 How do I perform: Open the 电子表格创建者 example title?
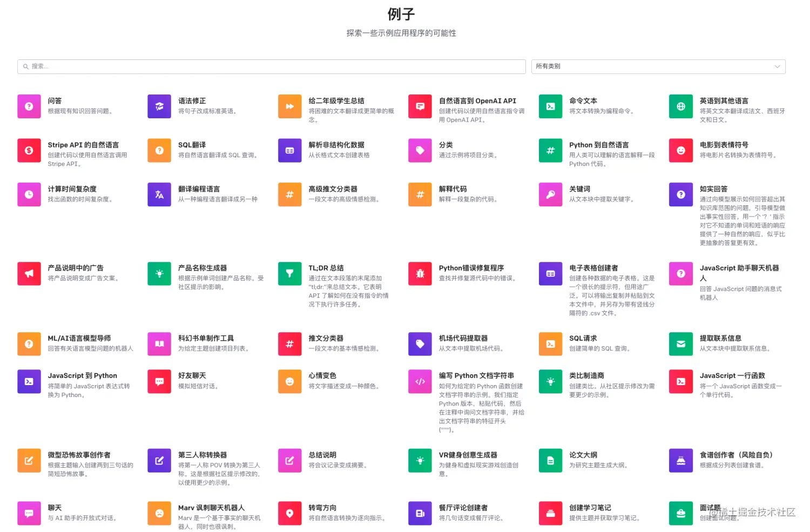tap(593, 268)
